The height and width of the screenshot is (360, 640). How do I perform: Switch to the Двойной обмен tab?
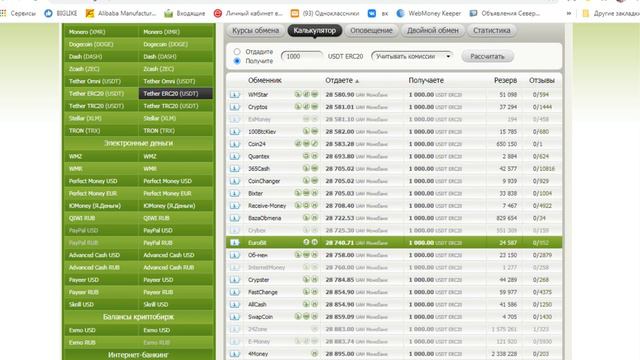(433, 31)
